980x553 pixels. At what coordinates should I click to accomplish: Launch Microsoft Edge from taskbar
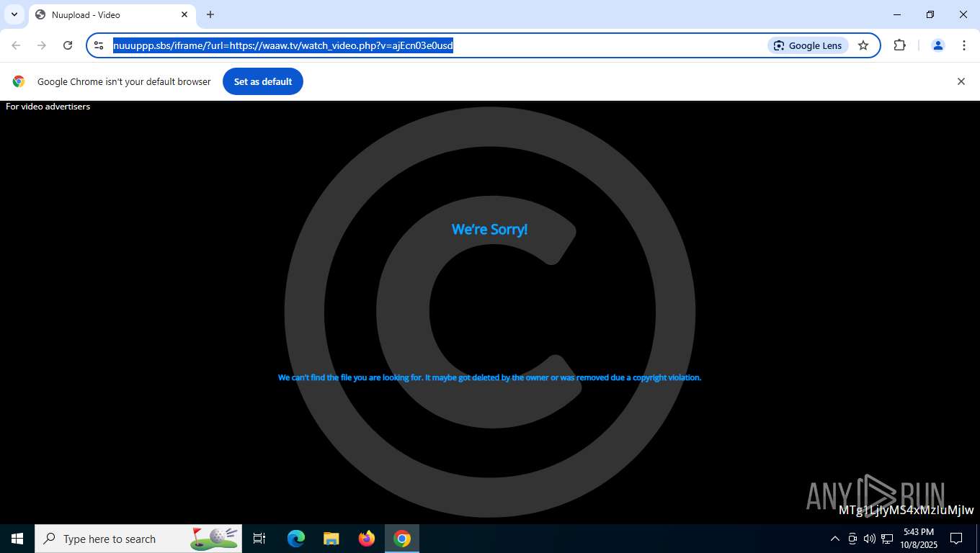(296, 539)
